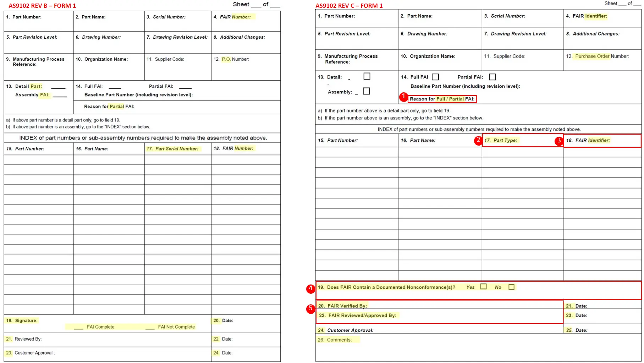This screenshot has height=363, width=644.
Task: Click the Customer Approval field 24 on Rev C
Action: pos(346,330)
